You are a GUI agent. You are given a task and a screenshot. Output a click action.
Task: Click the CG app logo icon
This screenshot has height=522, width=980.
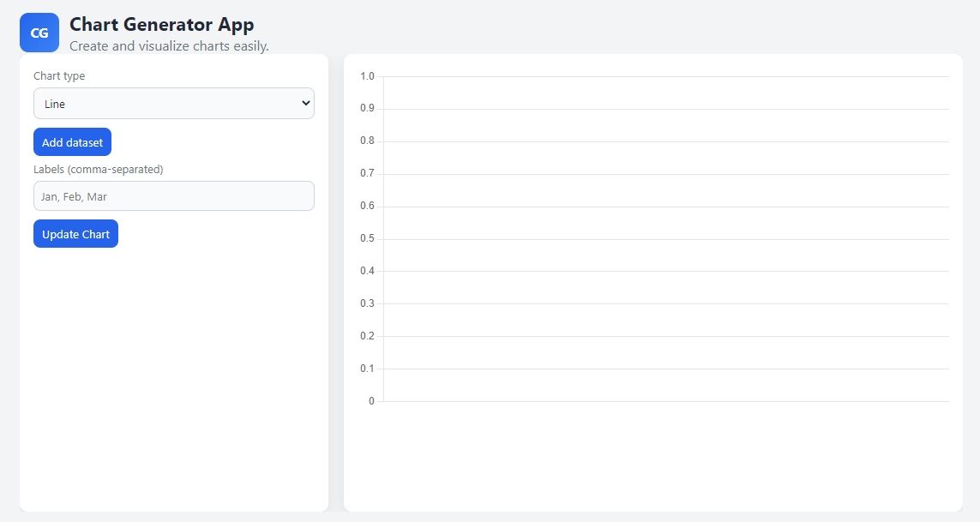(39, 33)
